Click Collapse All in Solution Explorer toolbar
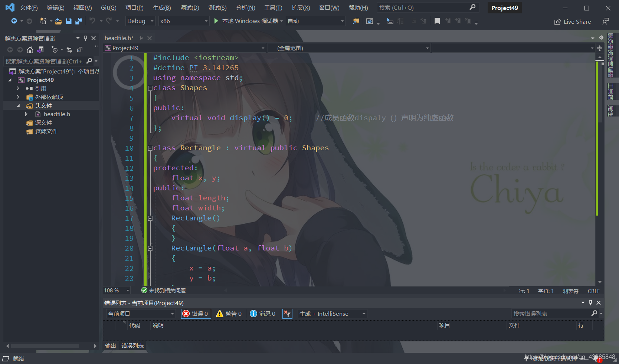The width and height of the screenshot is (619, 364). (x=79, y=49)
